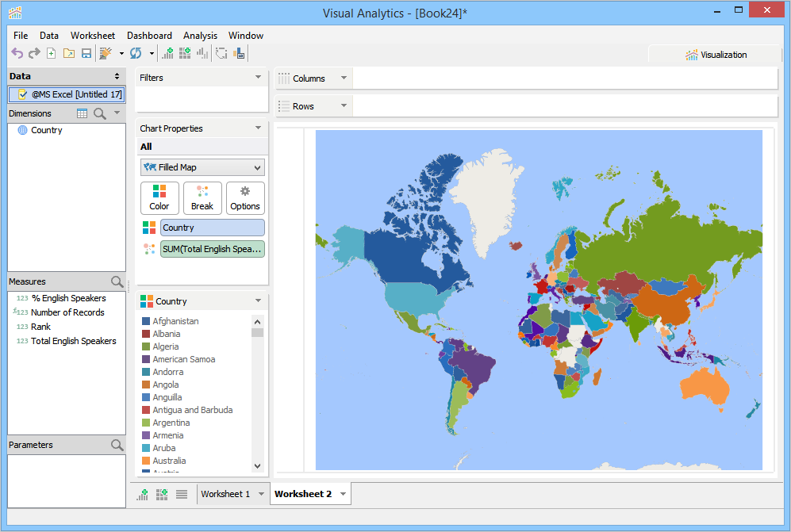791x532 pixels.
Task: Click the color icon beside Country pill
Action: (x=149, y=228)
